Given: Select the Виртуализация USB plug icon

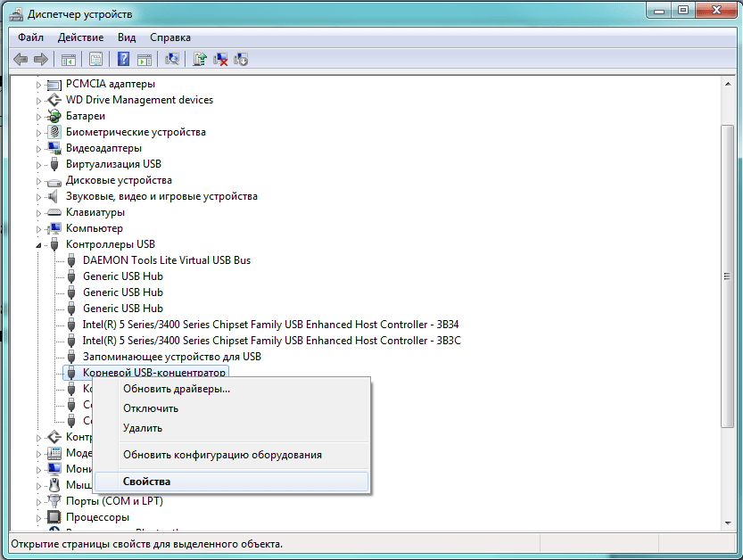Looking at the screenshot, I should [54, 164].
